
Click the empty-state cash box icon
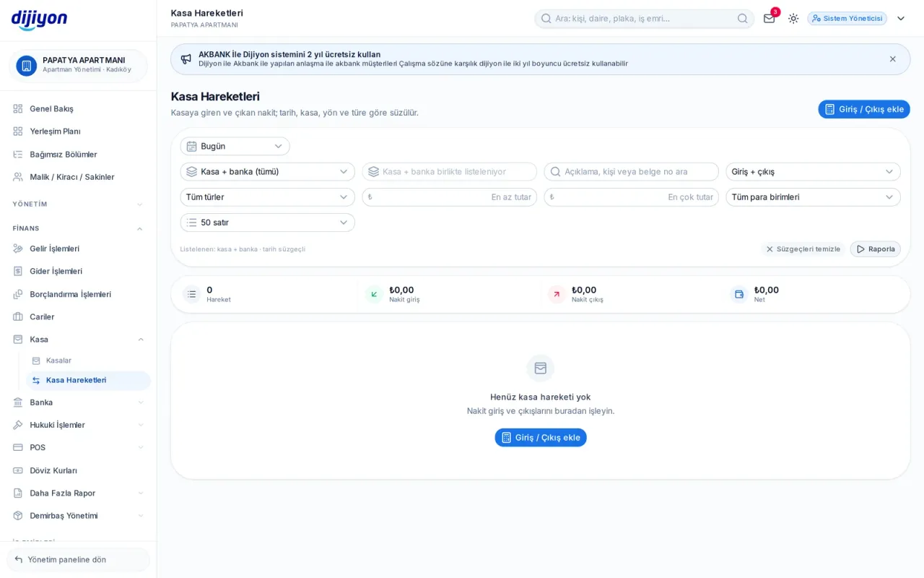coord(541,368)
